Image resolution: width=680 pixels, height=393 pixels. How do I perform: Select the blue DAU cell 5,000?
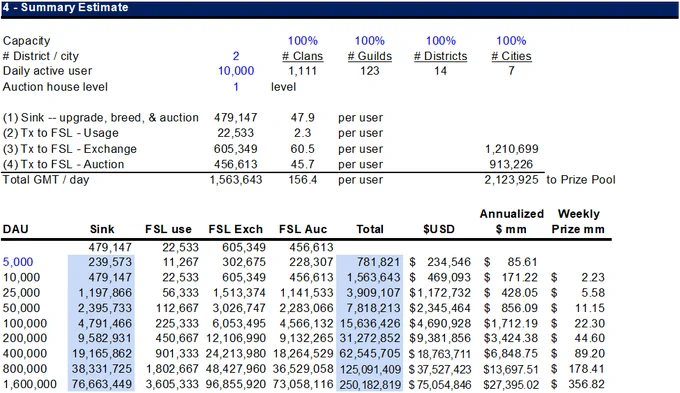click(x=18, y=262)
